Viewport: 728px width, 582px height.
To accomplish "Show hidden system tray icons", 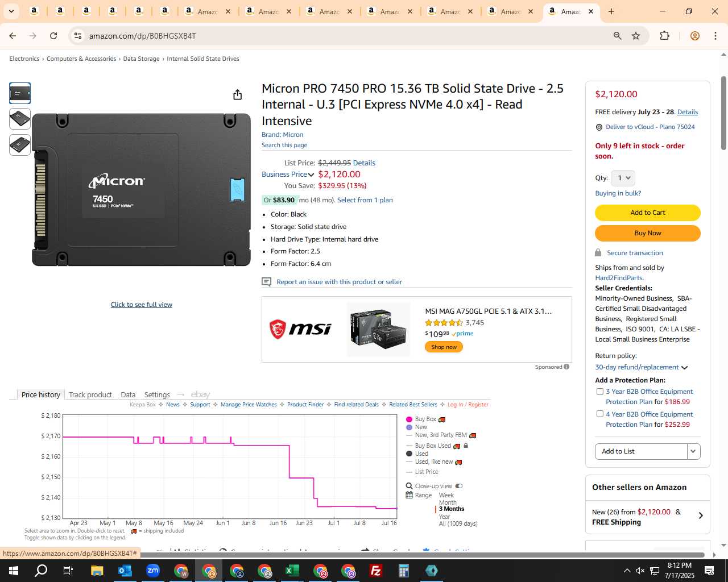I will click(x=627, y=571).
